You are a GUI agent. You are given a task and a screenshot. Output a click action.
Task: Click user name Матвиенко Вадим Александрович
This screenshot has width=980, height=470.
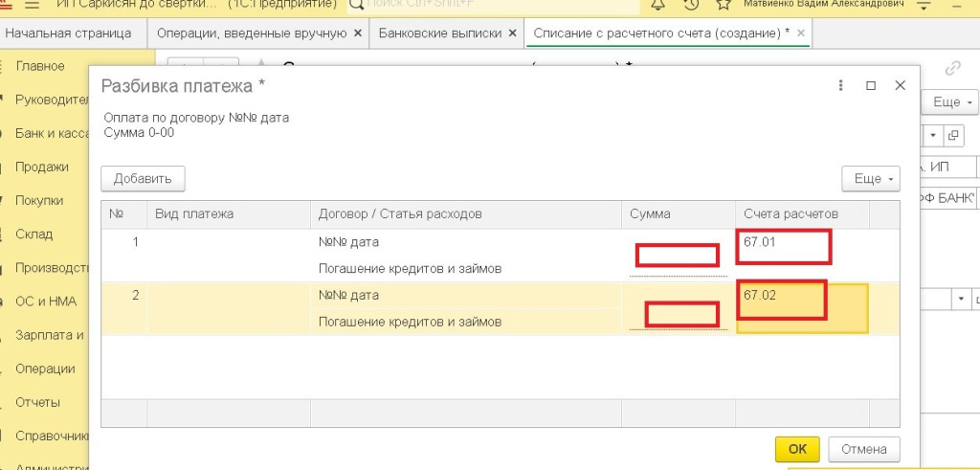(x=824, y=4)
